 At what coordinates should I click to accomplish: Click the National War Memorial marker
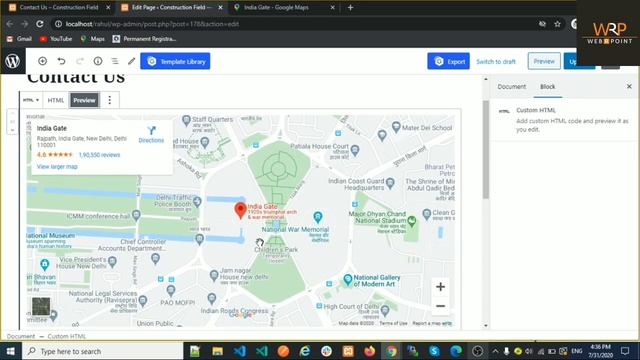tap(318, 217)
